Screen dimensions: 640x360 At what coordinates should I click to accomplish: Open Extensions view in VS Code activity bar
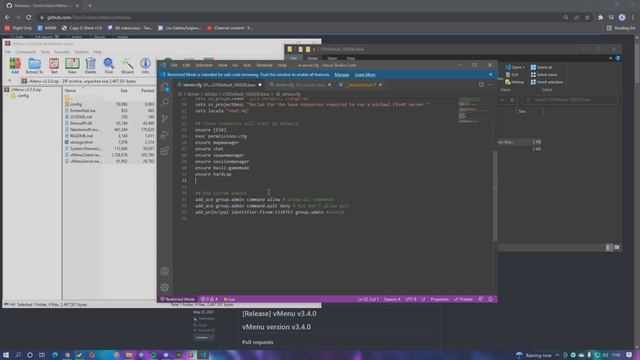tap(165, 151)
